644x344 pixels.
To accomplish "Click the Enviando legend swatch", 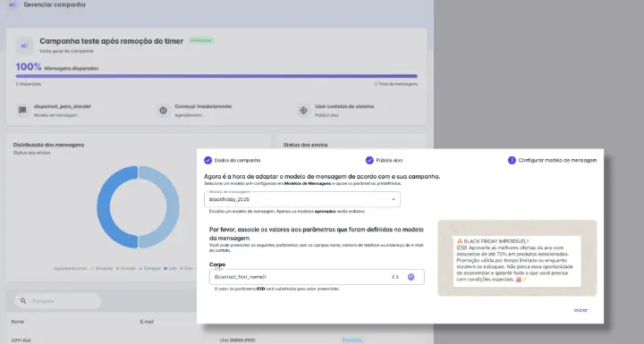I will pos(93,268).
